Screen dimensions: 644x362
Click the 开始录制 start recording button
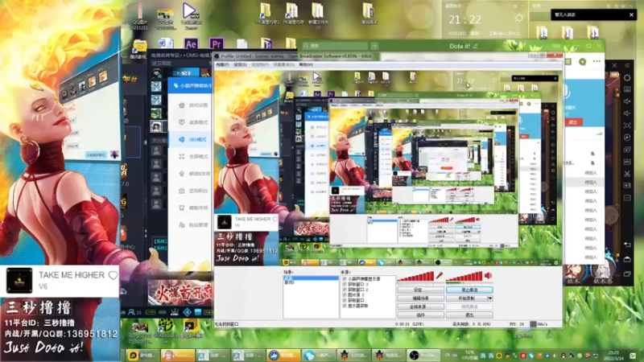point(467,298)
